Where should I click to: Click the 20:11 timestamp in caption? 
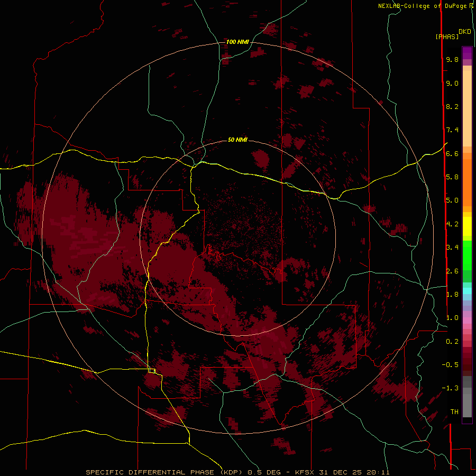coord(378,472)
